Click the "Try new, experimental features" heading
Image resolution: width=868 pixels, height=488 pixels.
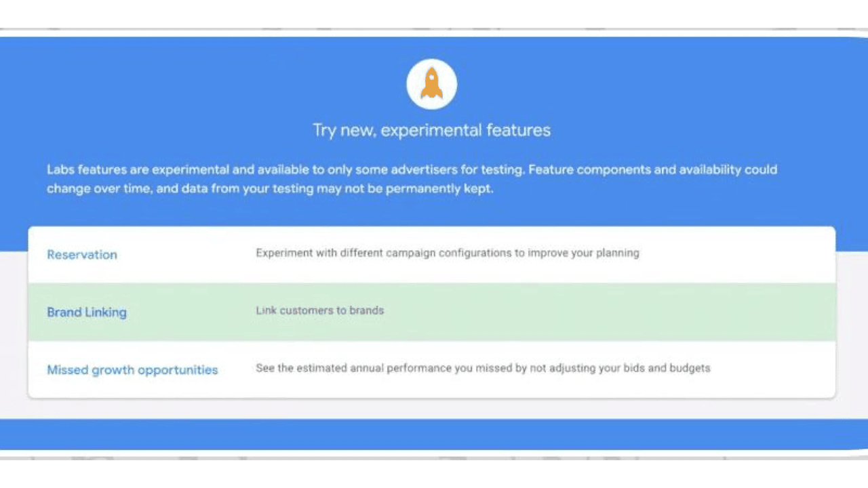coord(431,130)
